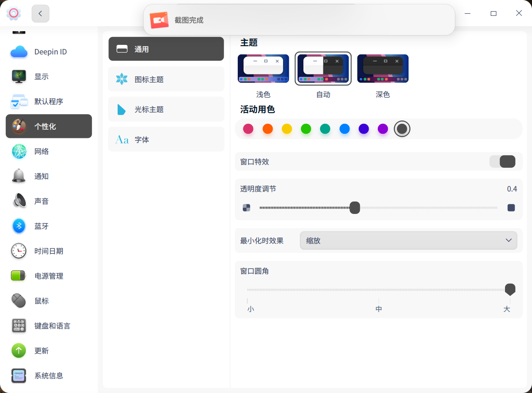The height and width of the screenshot is (393, 532).
Task: Pick the indigo accent color
Action: 364,129
